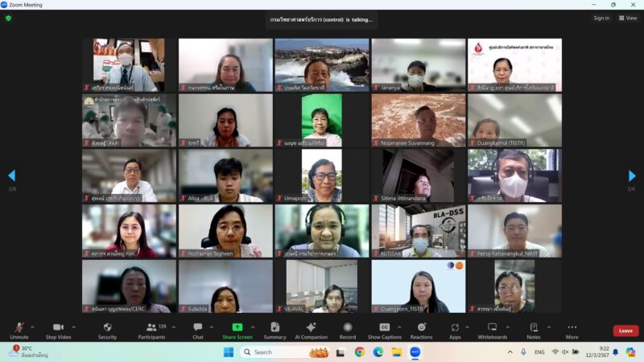Open the View layout menu
644x362 pixels.
[x=628, y=18]
